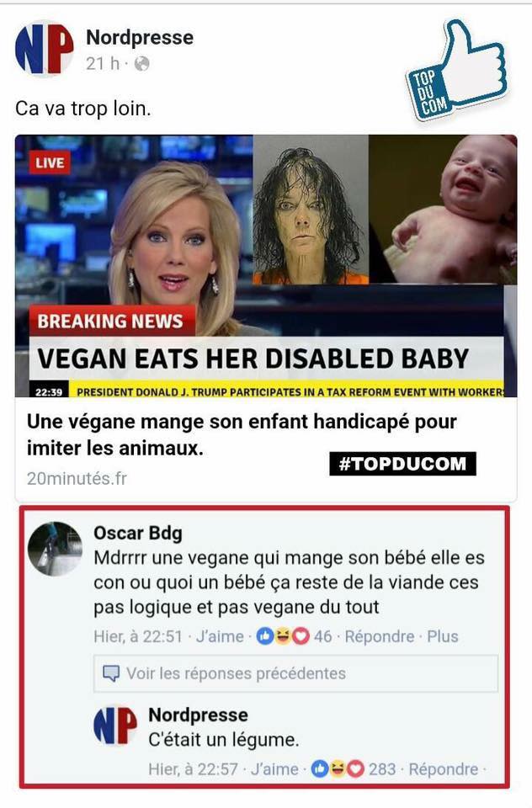532x808 pixels.
Task: Click the public globe privacy icon
Action: click(x=141, y=63)
